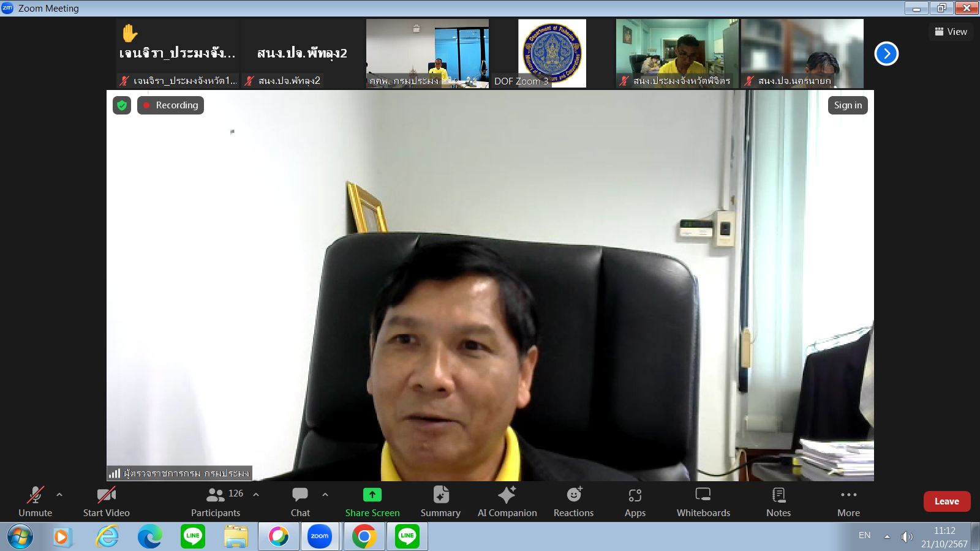Select the สนง.ประมงจังหวัดพิจิตร video thumbnail
Viewport: 980px width, 551px height.
(x=677, y=53)
